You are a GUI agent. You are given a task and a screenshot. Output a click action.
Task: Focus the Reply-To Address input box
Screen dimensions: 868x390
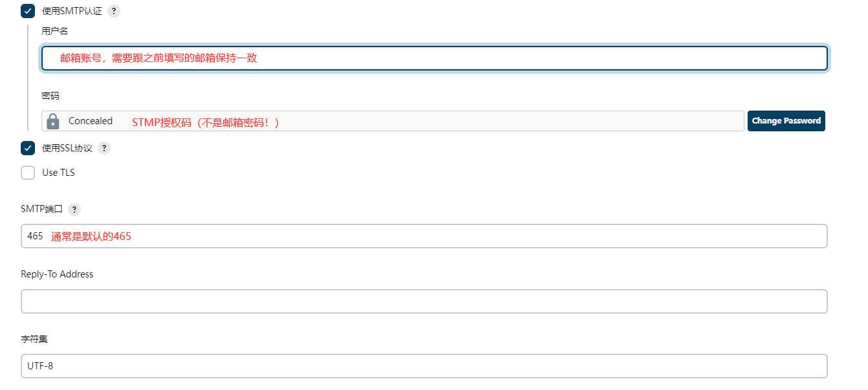tap(424, 301)
